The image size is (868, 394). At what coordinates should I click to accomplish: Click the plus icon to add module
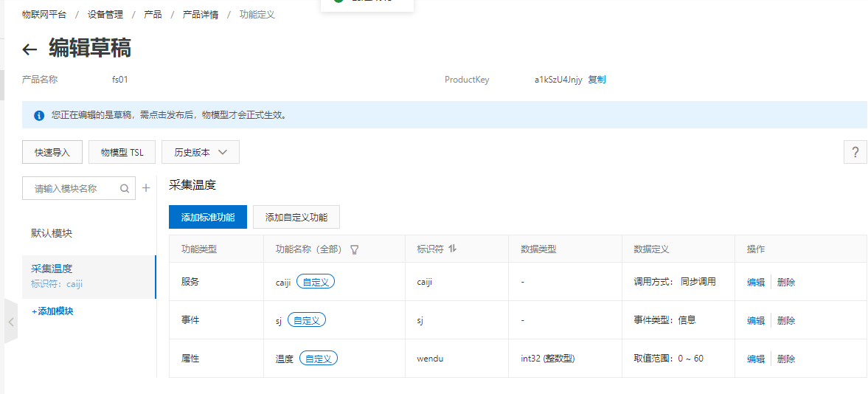(x=146, y=188)
